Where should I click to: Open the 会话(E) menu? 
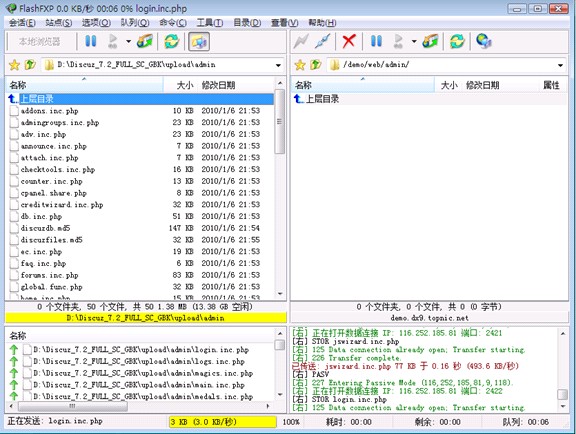tap(22, 23)
